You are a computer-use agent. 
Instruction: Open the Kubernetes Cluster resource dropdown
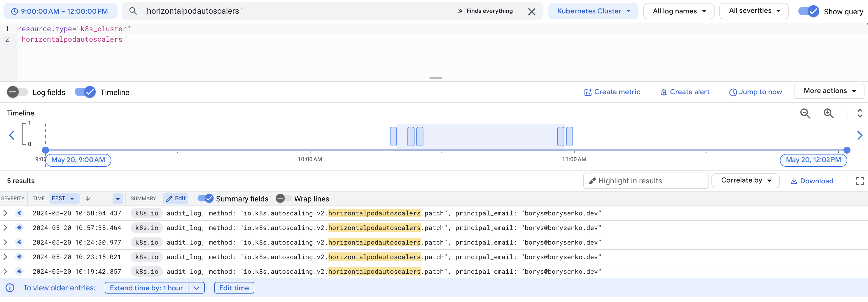point(593,11)
